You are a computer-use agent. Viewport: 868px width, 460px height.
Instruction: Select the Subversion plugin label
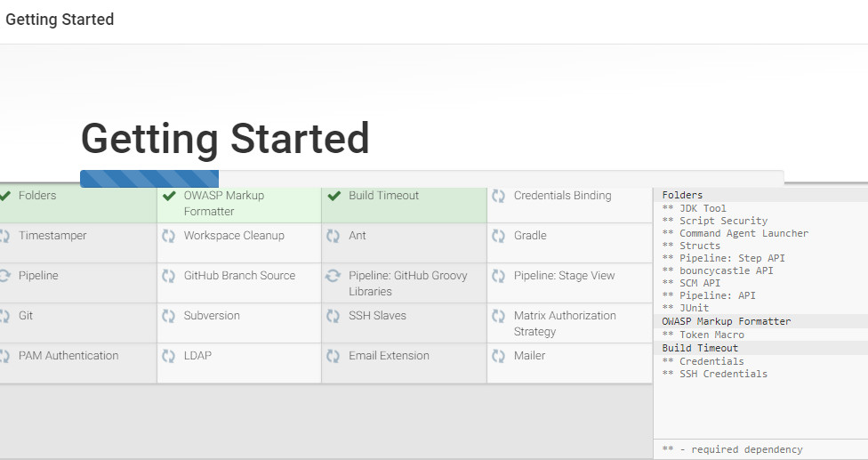[x=212, y=315]
